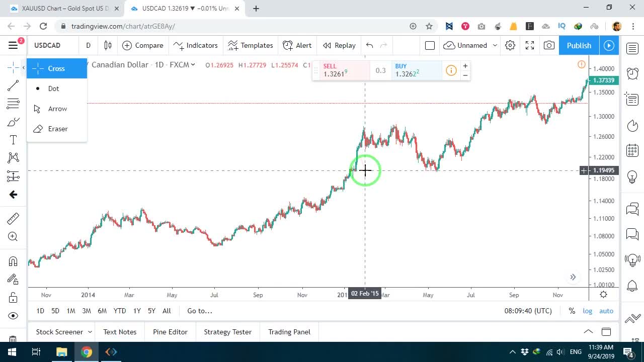The image size is (644, 362).
Task: Switch to the XAUUSD Chart browser tab
Action: (64, 9)
